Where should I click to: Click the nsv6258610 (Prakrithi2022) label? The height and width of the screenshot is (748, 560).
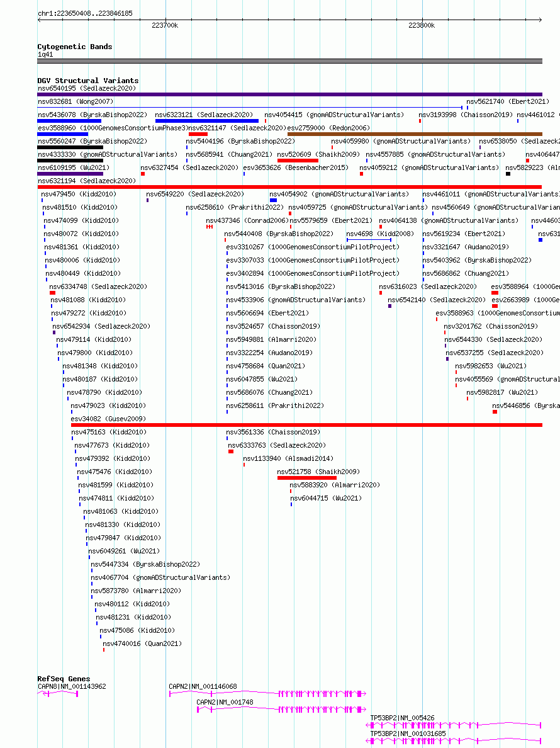[235, 208]
